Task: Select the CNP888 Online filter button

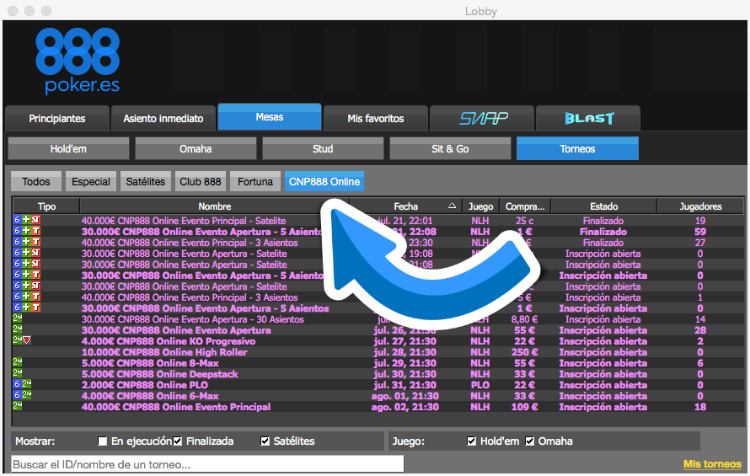Action: point(324,182)
